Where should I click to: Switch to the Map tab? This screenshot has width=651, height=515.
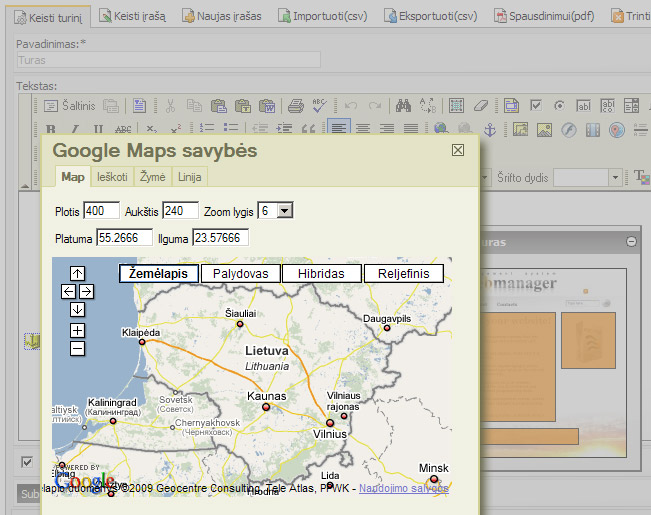tap(73, 177)
